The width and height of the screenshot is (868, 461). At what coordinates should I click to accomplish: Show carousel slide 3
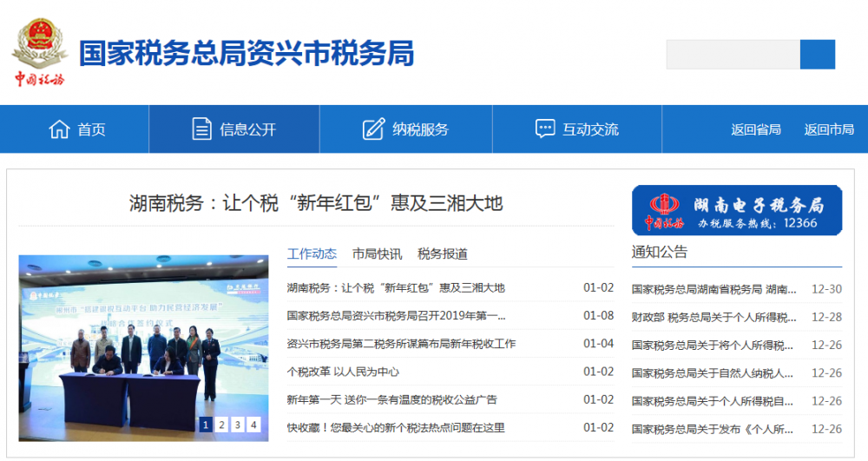pyautogui.click(x=238, y=425)
